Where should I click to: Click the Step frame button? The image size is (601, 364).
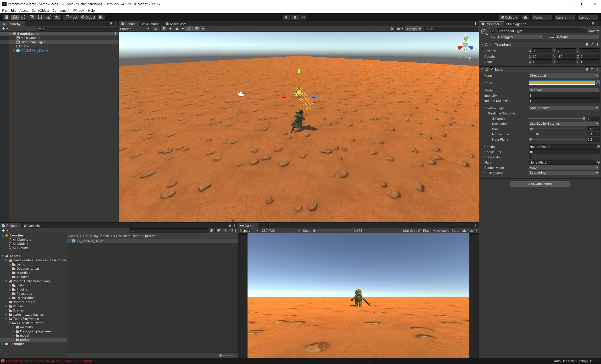click(303, 17)
